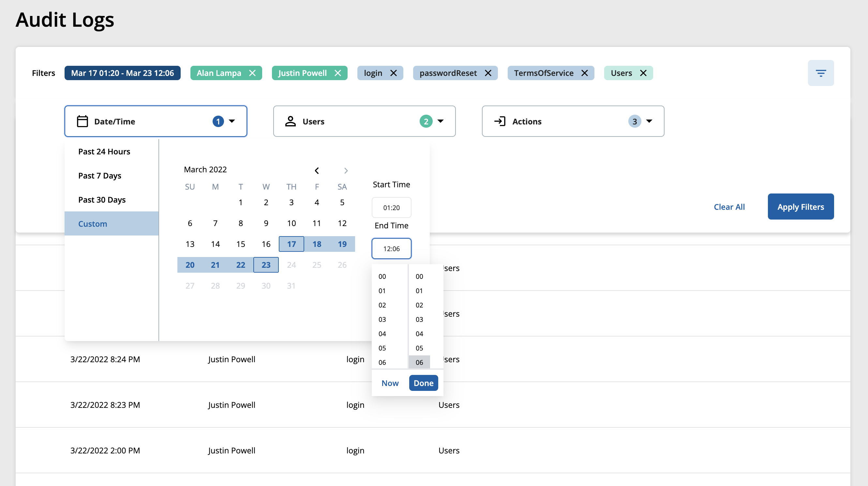Remove the Alan Lampa filter chip
The width and height of the screenshot is (868, 486).
(252, 73)
